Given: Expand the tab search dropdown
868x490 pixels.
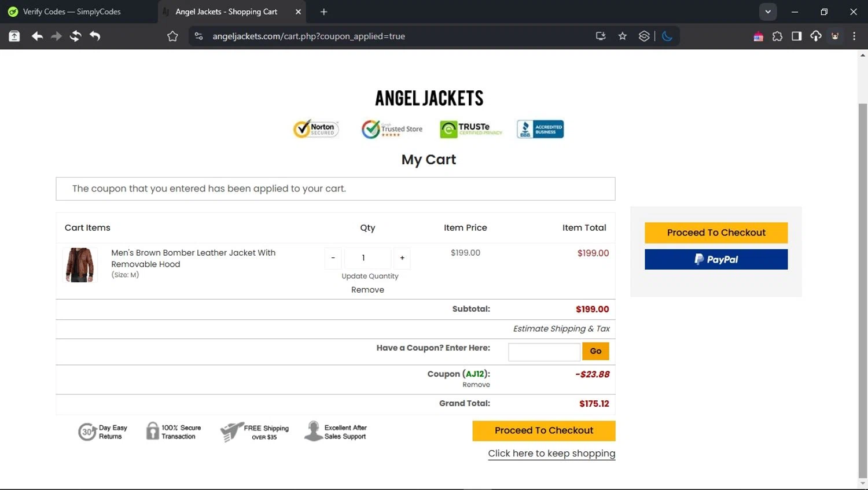Looking at the screenshot, I should pyautogui.click(x=768, y=12).
